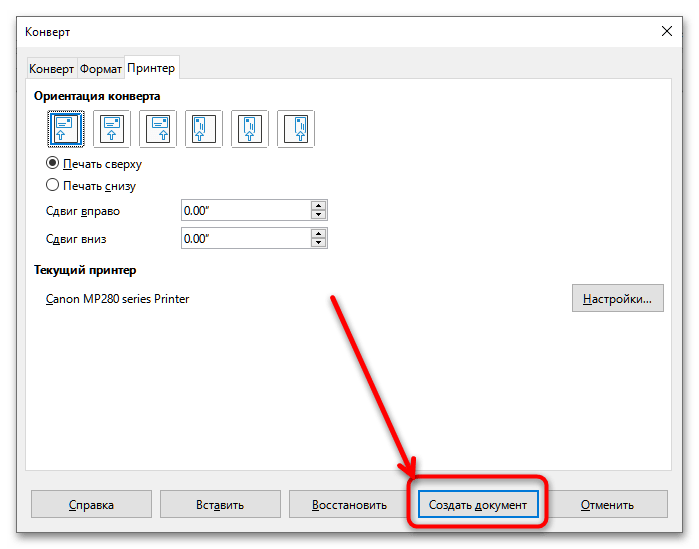Image resolution: width=699 pixels, height=549 pixels.
Task: Increase 'Сдвиг вправо' value with up arrow
Action: tap(319, 206)
